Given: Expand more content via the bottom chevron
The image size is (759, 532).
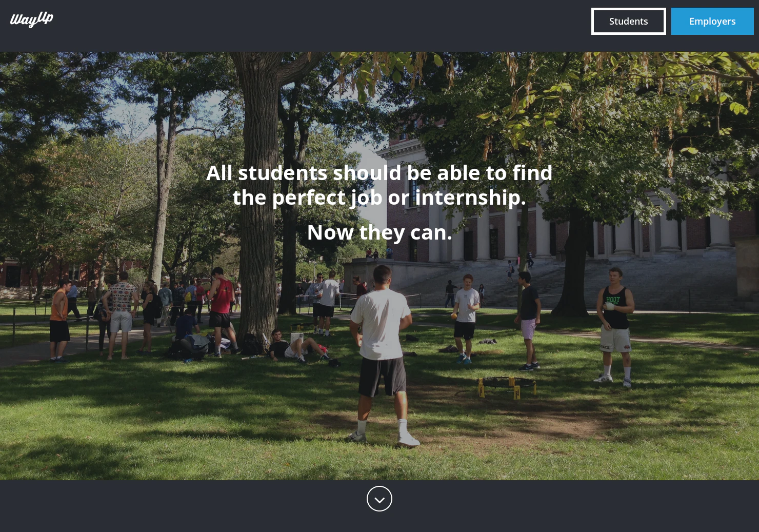Looking at the screenshot, I should click(379, 499).
